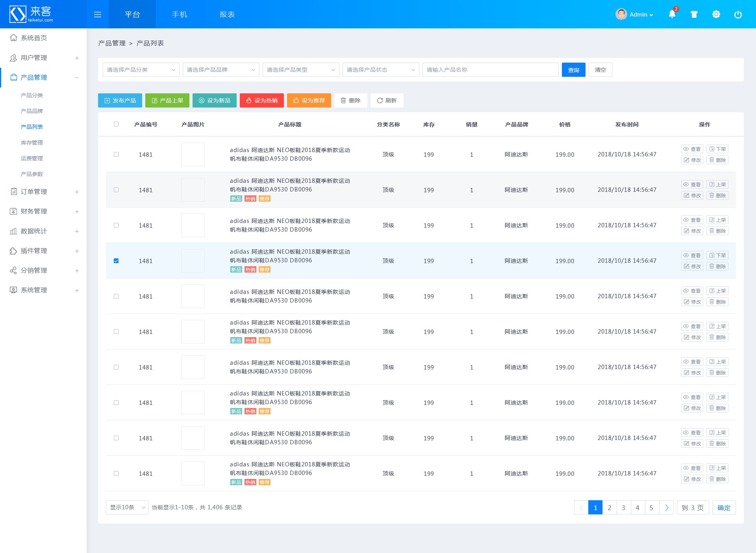Screen dimensions: 756x553
Task: Focus the 请输入产品名称 search field
Action: (491, 70)
